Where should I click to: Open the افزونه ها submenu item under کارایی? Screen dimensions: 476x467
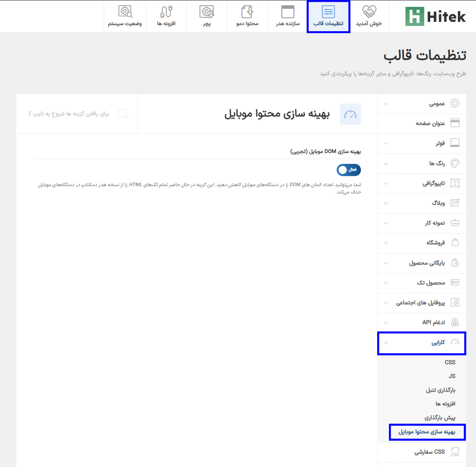445,404
